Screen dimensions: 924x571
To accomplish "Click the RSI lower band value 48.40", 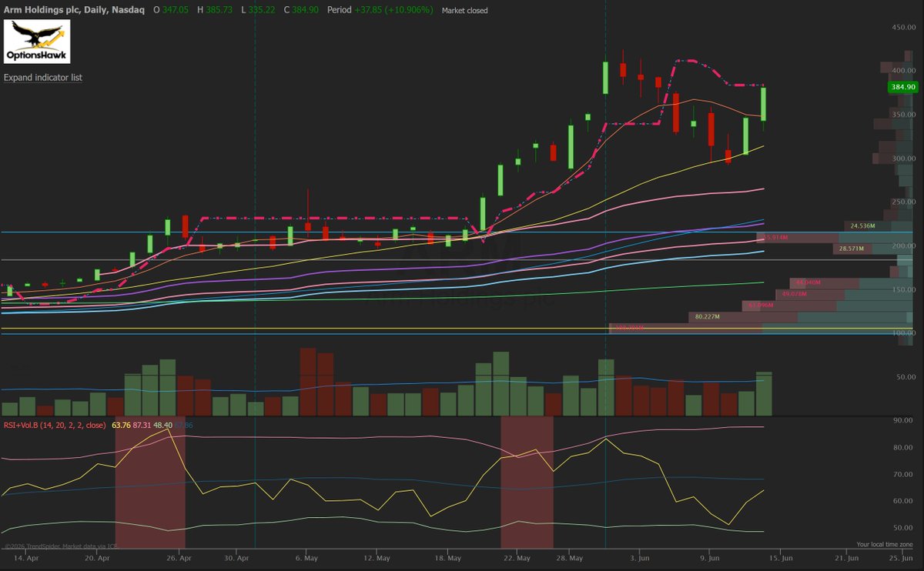I will click(162, 424).
